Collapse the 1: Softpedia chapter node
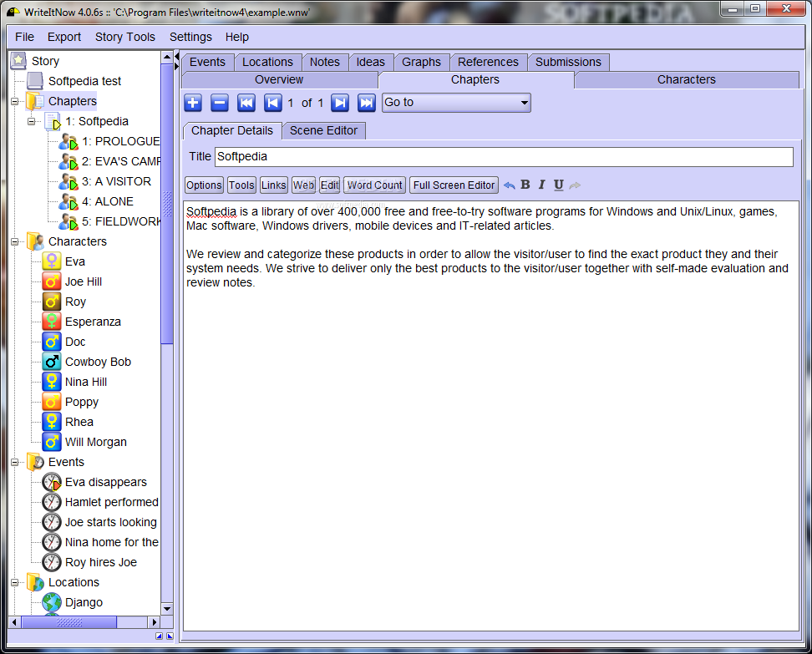Screen dimensions: 812x654 point(32,121)
